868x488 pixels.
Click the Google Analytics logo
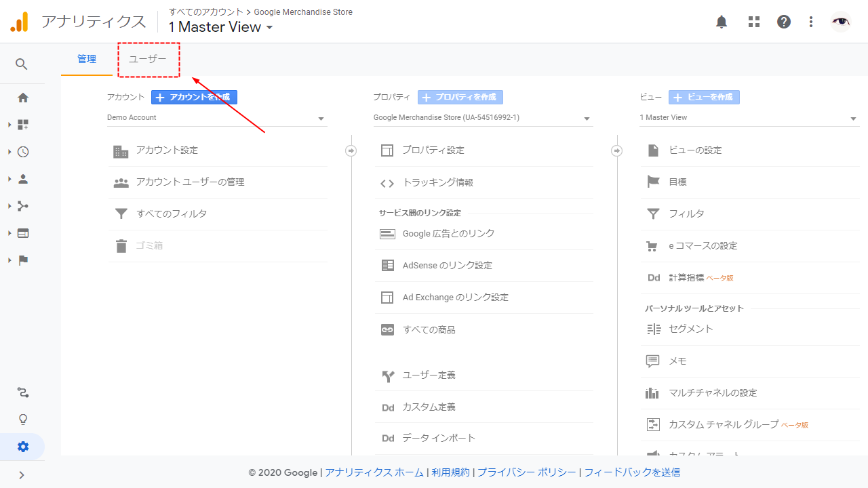point(19,22)
